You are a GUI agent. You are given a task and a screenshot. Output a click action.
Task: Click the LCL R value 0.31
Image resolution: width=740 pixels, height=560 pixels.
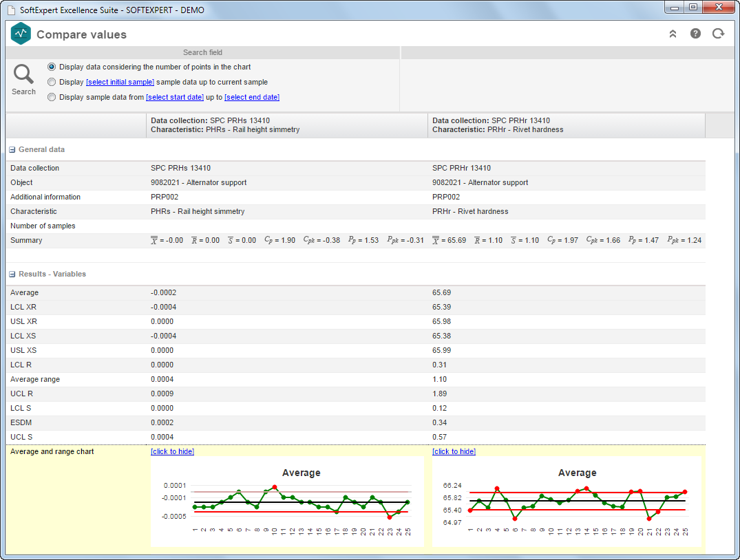pos(439,365)
